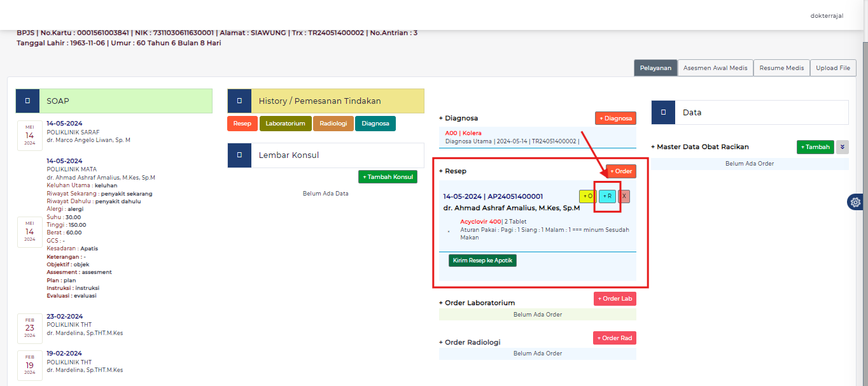Show Laboratorium history

click(285, 124)
